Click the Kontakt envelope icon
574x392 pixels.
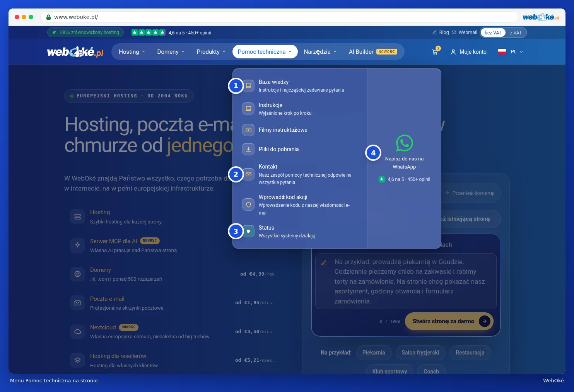point(248,174)
